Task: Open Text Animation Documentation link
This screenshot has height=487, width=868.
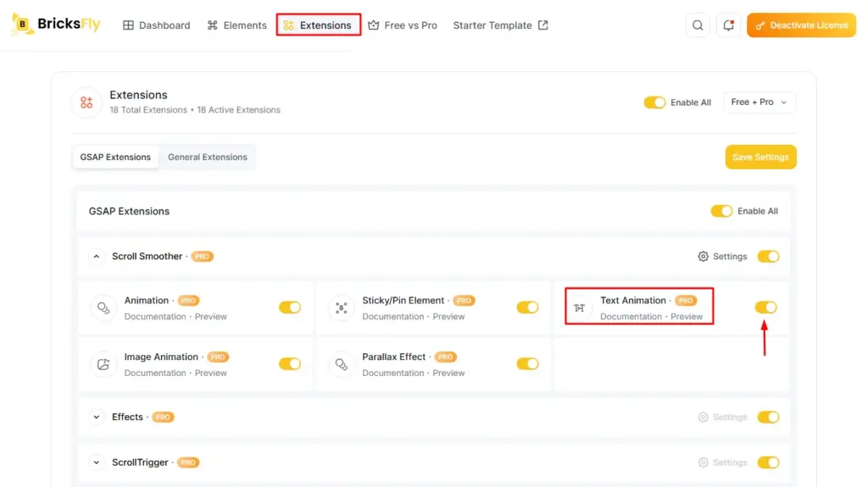Action: (631, 317)
